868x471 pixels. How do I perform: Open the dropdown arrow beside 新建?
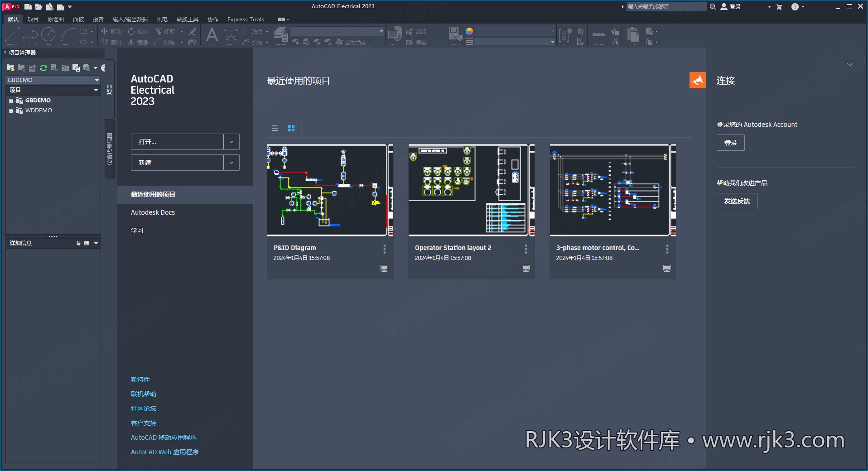pyautogui.click(x=231, y=163)
